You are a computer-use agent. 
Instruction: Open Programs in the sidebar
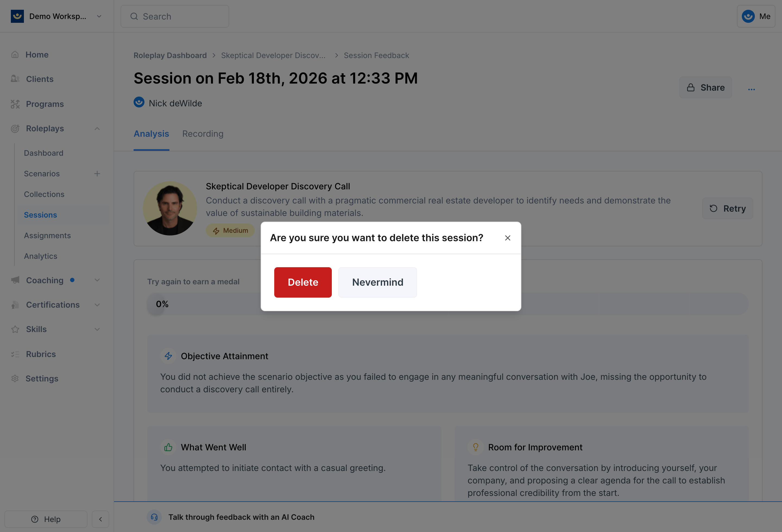point(45,104)
